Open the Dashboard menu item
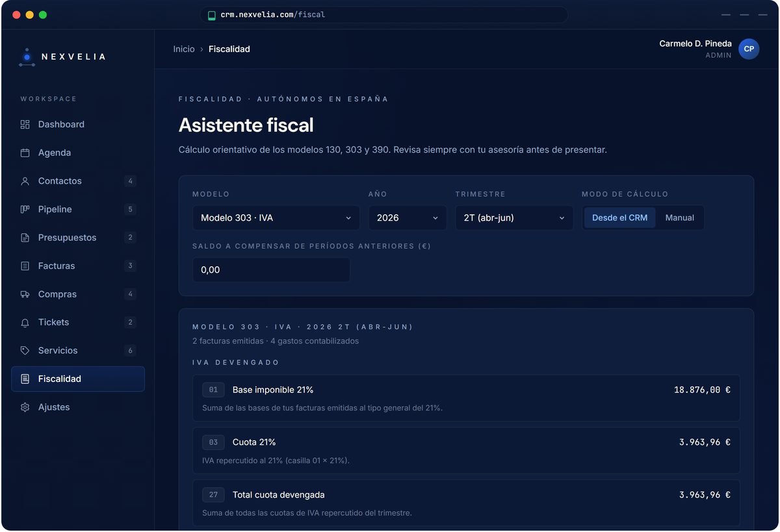Image resolution: width=780 pixels, height=532 pixels. pos(78,124)
